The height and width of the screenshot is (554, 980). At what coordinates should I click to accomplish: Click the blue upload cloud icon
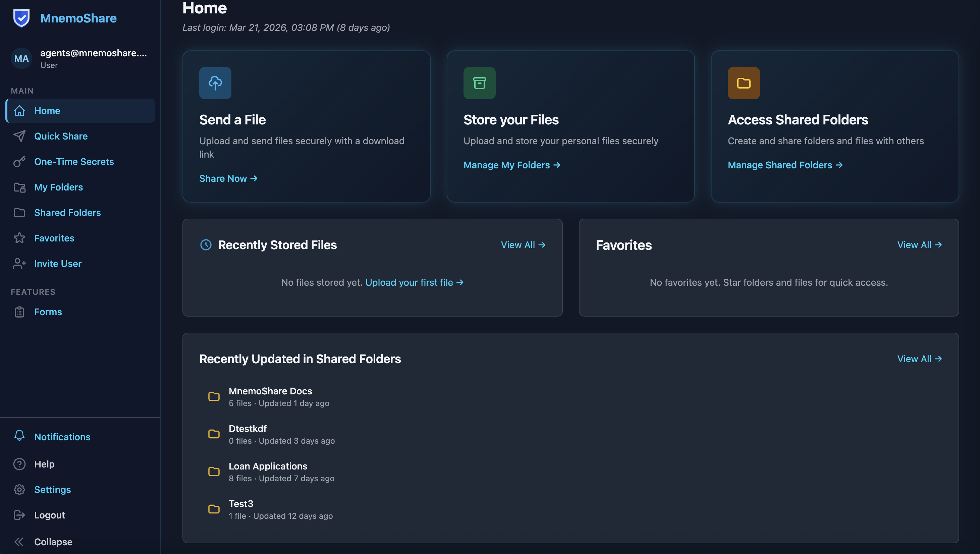pos(215,83)
